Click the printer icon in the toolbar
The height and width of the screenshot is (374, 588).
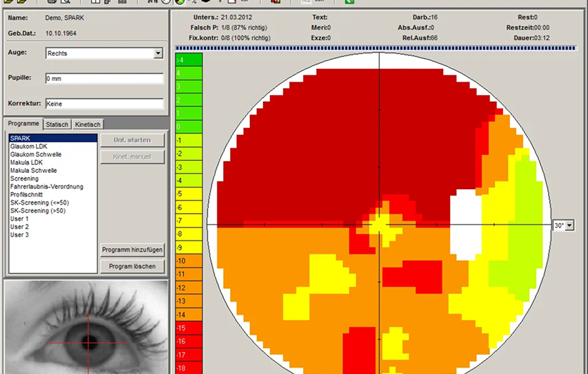pyautogui.click(x=52, y=1)
